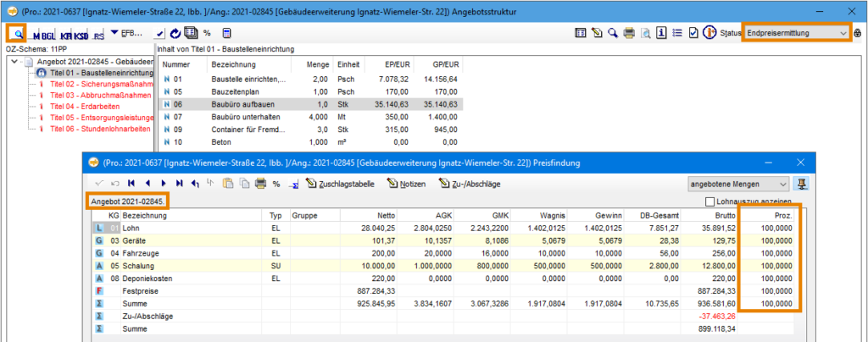
Task: Click the bullet list icon
Action: click(x=677, y=33)
